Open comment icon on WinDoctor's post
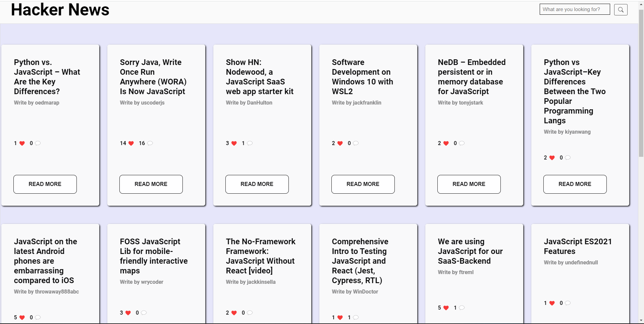Image resolution: width=644 pixels, height=324 pixels. [356, 317]
